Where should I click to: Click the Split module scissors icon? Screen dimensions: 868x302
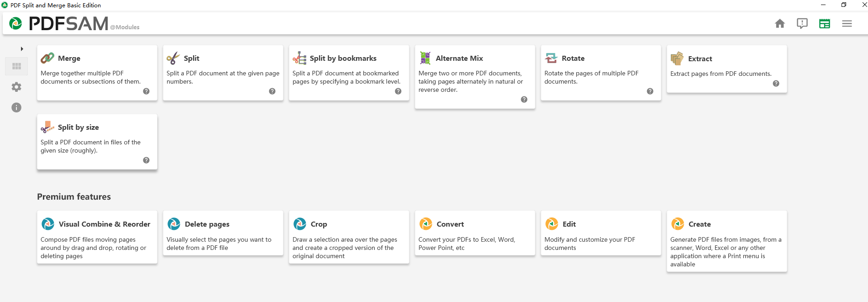click(173, 58)
